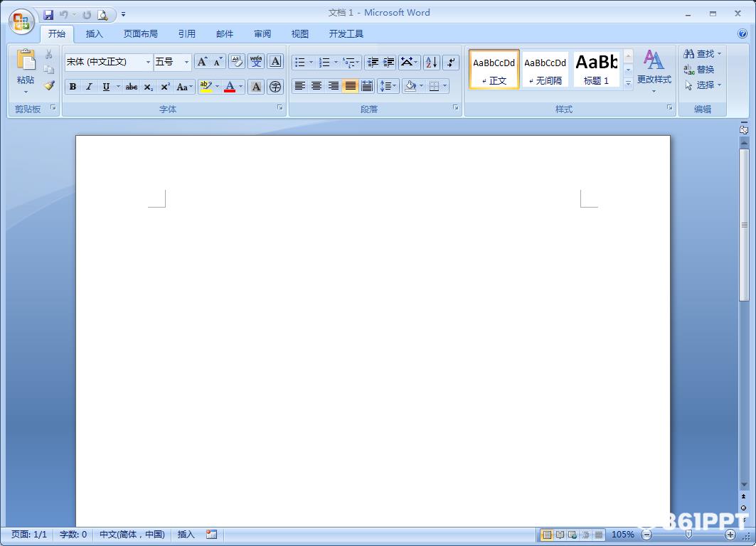Viewport: 756px width, 546px height.
Task: Click inside the blank document page
Action: point(373,331)
